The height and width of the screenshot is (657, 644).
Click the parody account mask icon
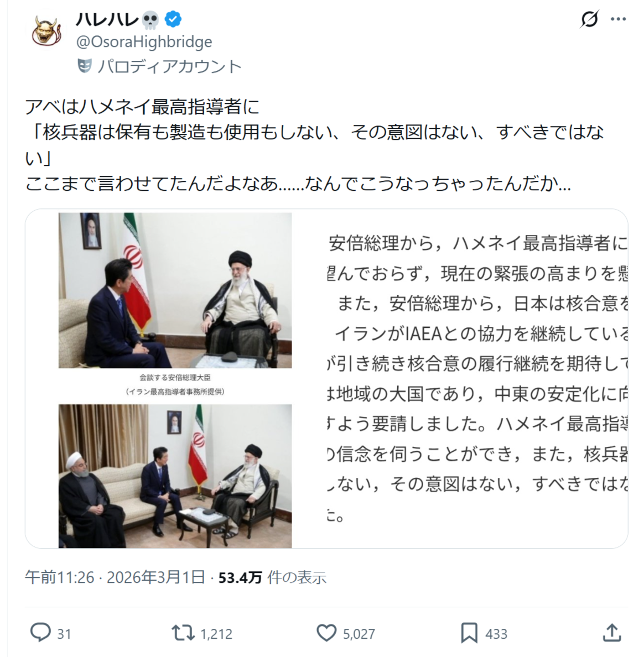pos(85,66)
